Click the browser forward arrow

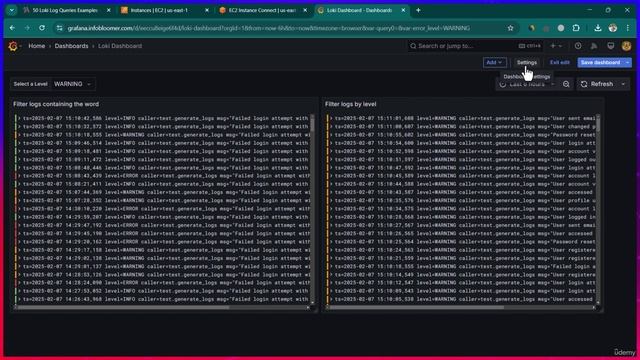tap(27, 28)
